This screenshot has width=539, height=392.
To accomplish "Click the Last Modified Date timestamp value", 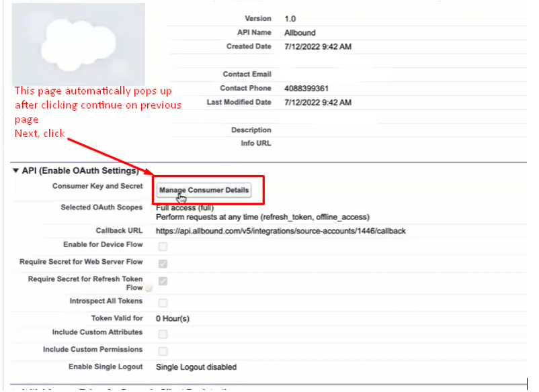I will tap(318, 103).
